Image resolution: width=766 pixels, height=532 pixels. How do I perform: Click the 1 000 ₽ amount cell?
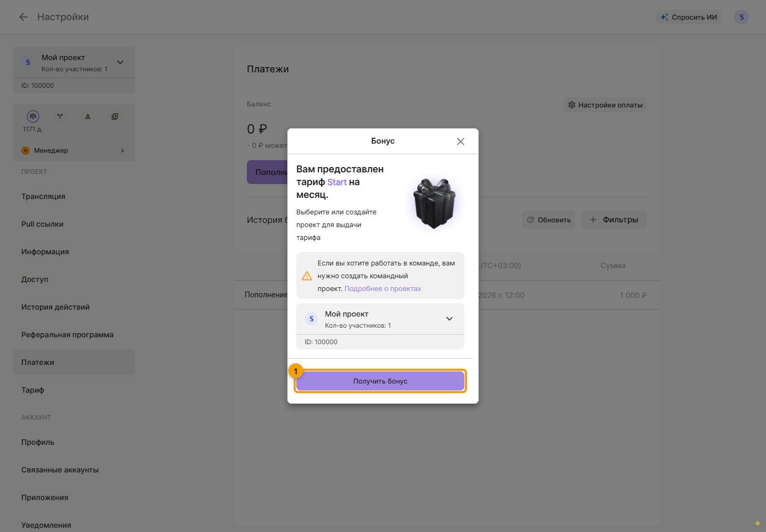coord(633,295)
